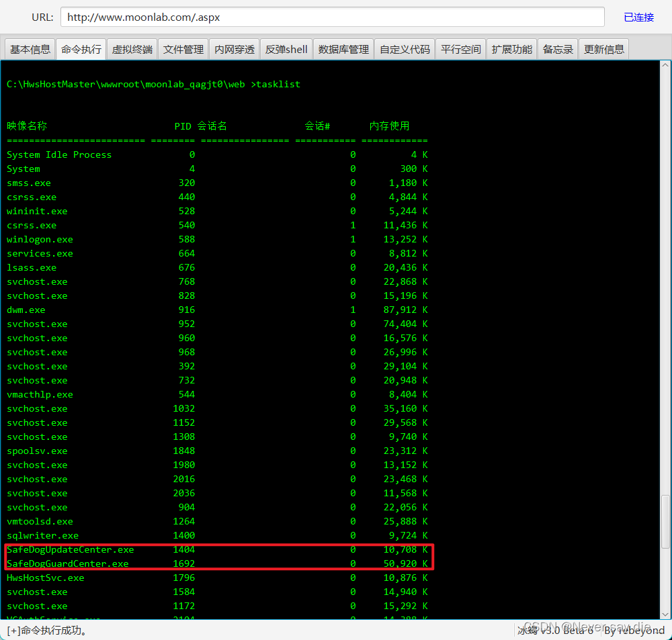
Task: Click the 内存使用 column header
Action: click(x=389, y=126)
